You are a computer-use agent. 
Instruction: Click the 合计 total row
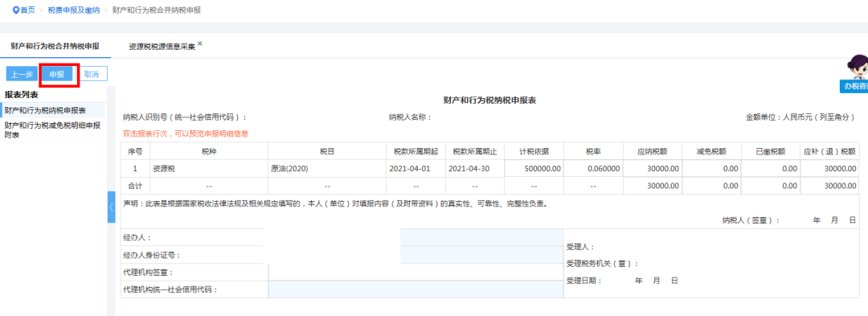[x=490, y=186]
